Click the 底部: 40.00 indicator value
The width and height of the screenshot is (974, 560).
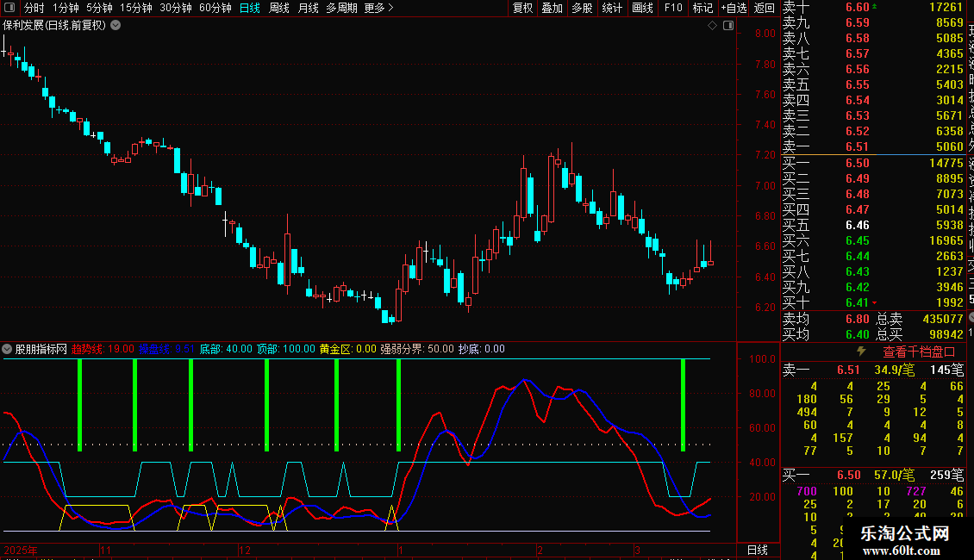(x=226, y=349)
